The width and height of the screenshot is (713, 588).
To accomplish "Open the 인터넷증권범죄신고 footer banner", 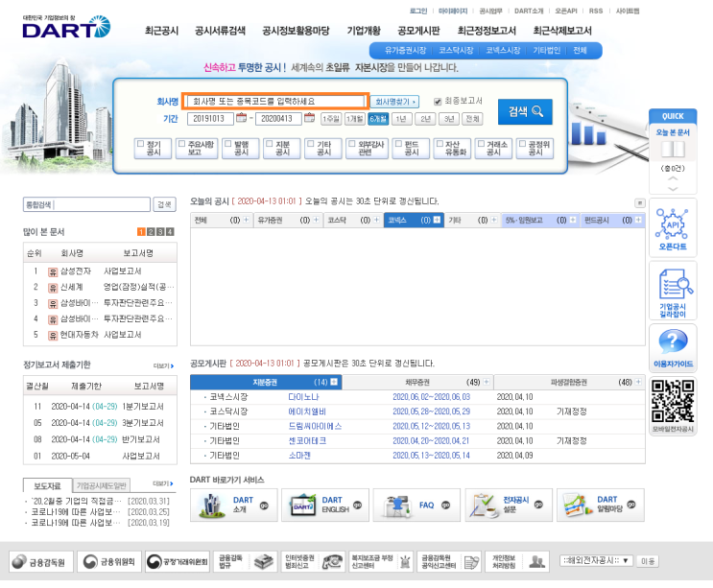I will [x=313, y=562].
